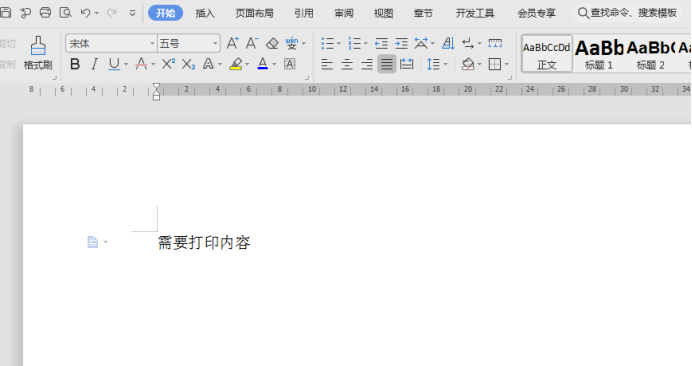Viewport: 692px width, 366px height.
Task: Expand the line spacing dropdown arrow
Action: (x=445, y=65)
